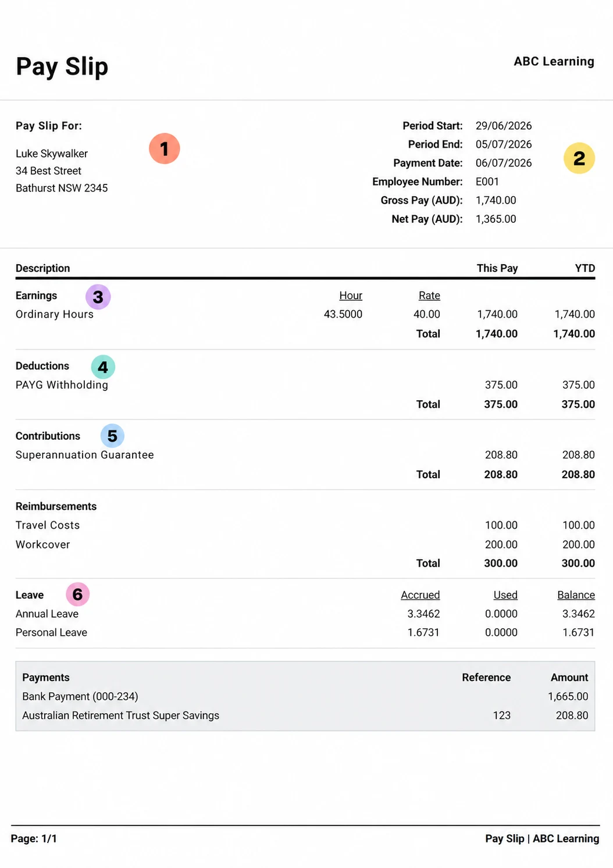This screenshot has height=868, width=613.
Task: Click the 'Annual Leave' row label
Action: point(47,614)
